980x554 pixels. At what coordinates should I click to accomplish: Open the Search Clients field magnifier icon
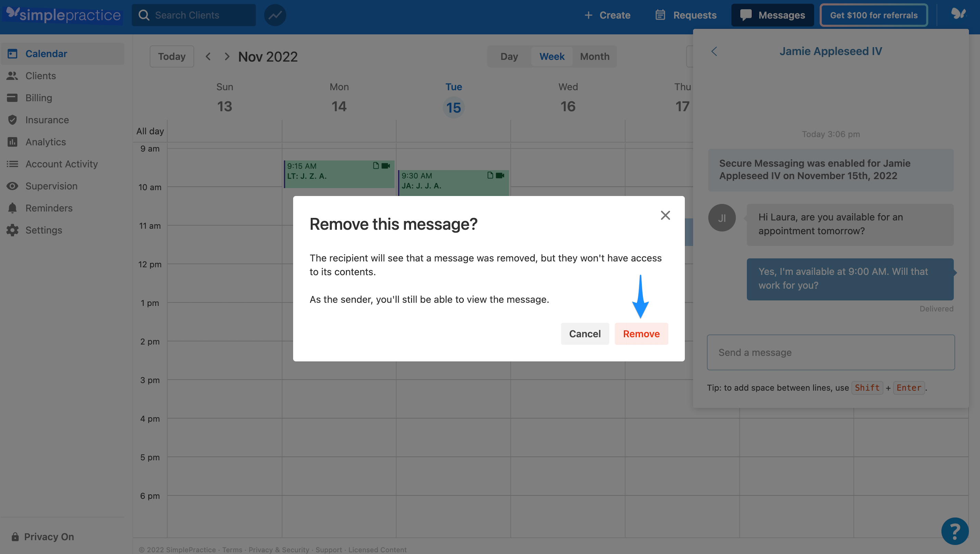point(144,15)
